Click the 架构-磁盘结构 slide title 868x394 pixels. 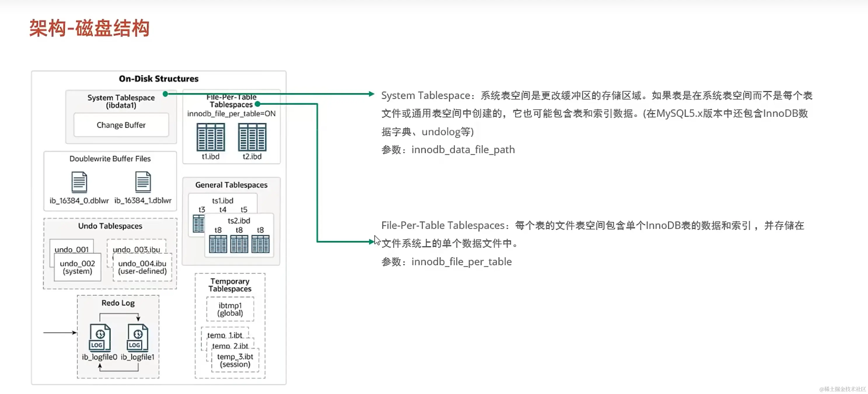click(x=89, y=28)
